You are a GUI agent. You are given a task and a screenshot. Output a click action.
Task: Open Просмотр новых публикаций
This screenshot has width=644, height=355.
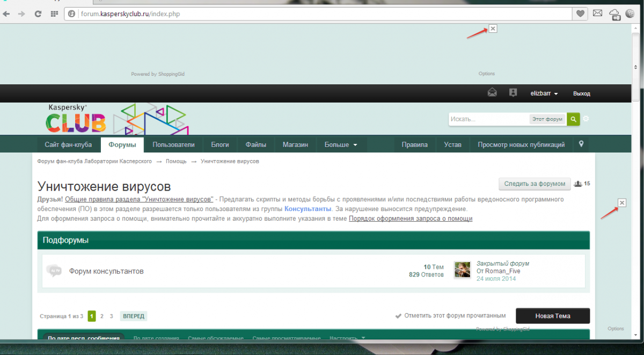(521, 144)
